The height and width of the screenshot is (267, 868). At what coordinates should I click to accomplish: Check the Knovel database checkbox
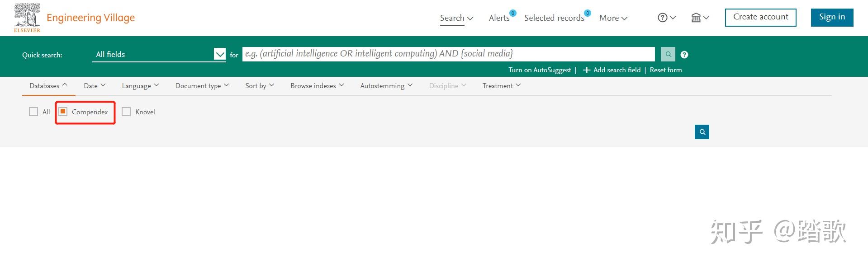(x=126, y=112)
